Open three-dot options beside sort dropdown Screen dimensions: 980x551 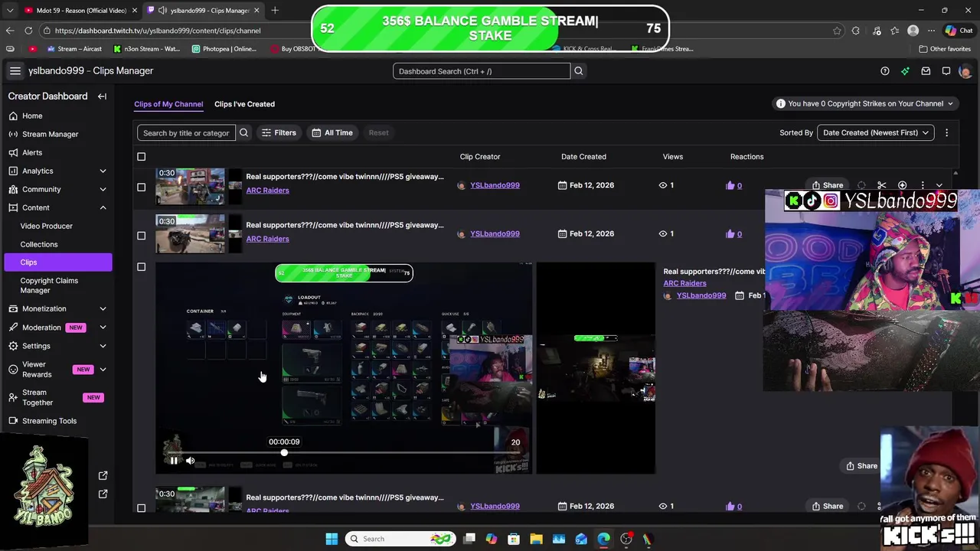click(x=946, y=132)
